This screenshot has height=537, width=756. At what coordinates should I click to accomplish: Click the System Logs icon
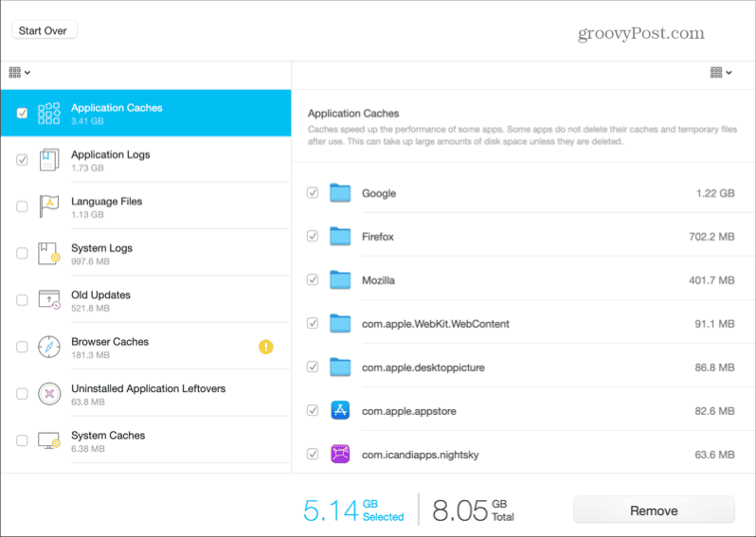click(49, 253)
